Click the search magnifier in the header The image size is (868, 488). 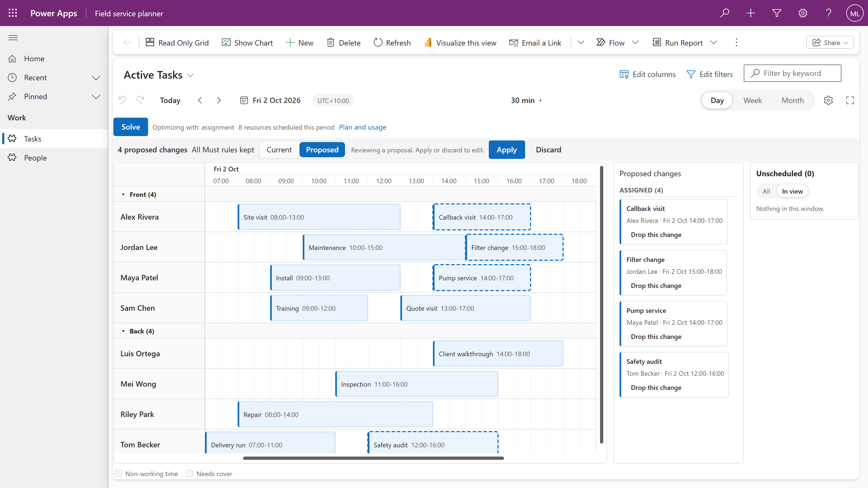(x=725, y=13)
